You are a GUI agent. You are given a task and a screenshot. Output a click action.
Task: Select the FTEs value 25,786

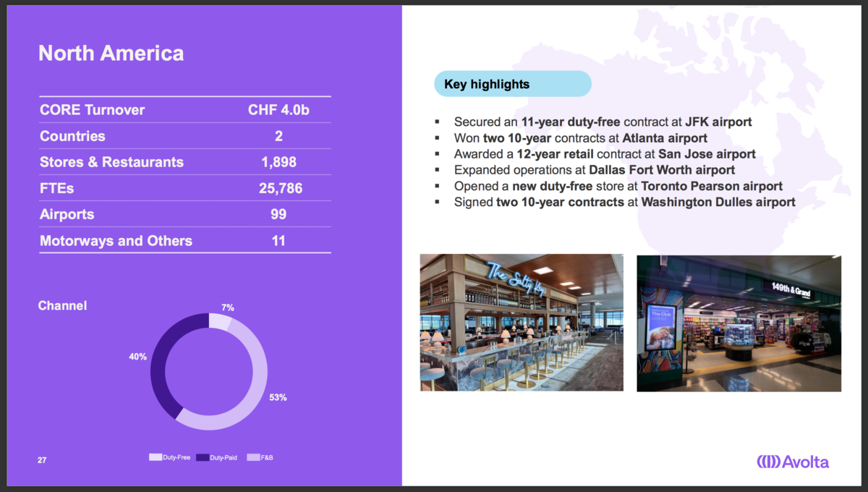pyautogui.click(x=281, y=189)
